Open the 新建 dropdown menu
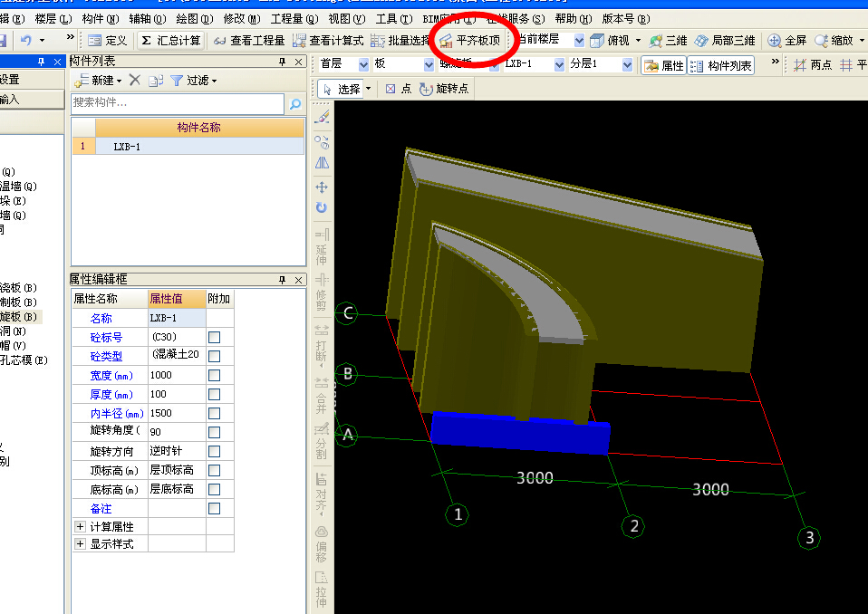This screenshot has height=614, width=868. 98,81
